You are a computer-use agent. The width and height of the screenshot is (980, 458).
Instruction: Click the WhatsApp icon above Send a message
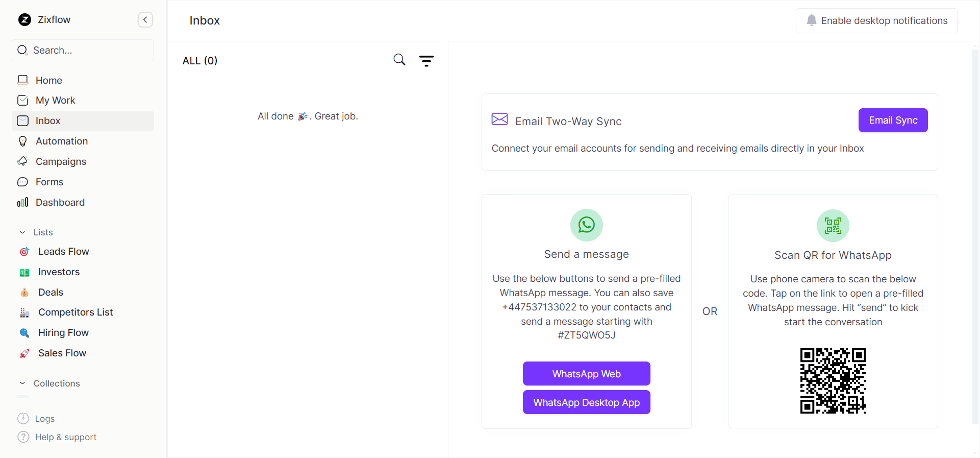coord(586,225)
